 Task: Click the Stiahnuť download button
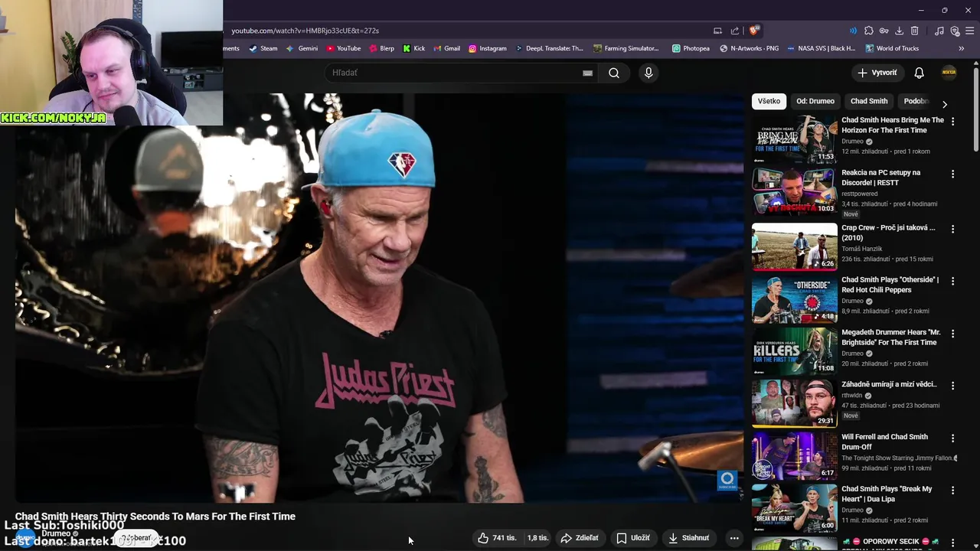pyautogui.click(x=688, y=538)
